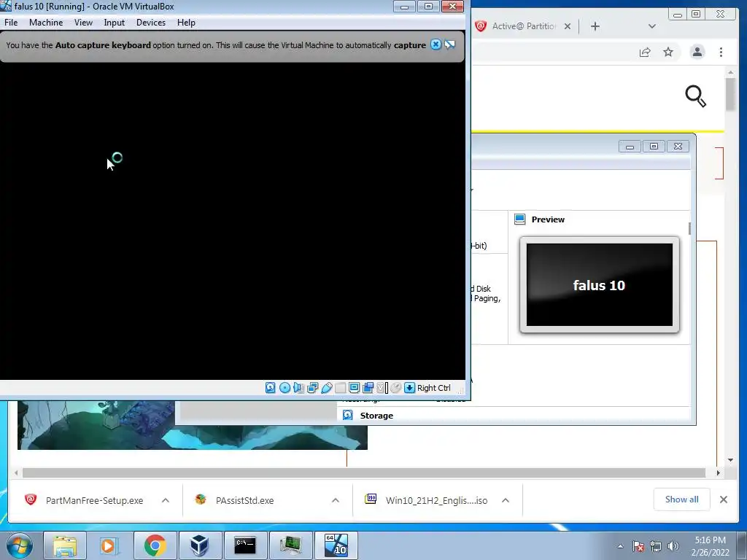Click the don't-show-again icon on the notification

tap(449, 44)
